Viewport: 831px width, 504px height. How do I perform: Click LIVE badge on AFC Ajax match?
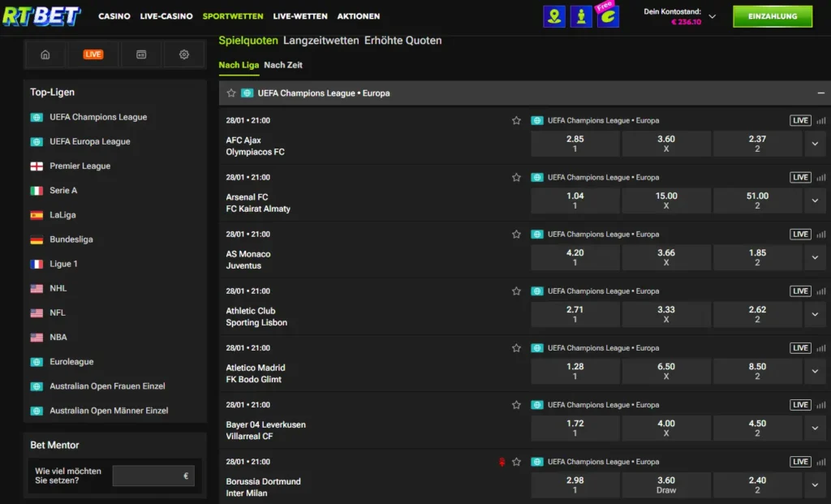(x=800, y=120)
